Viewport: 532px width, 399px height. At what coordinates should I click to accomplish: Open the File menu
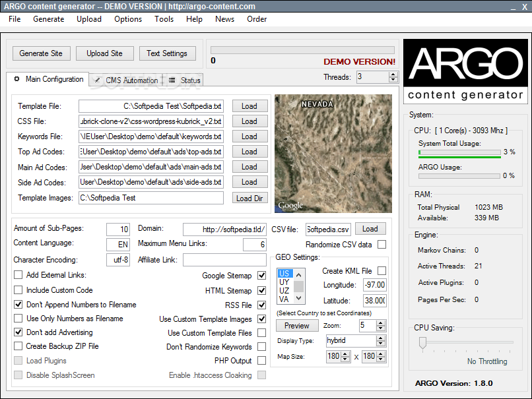click(x=15, y=19)
